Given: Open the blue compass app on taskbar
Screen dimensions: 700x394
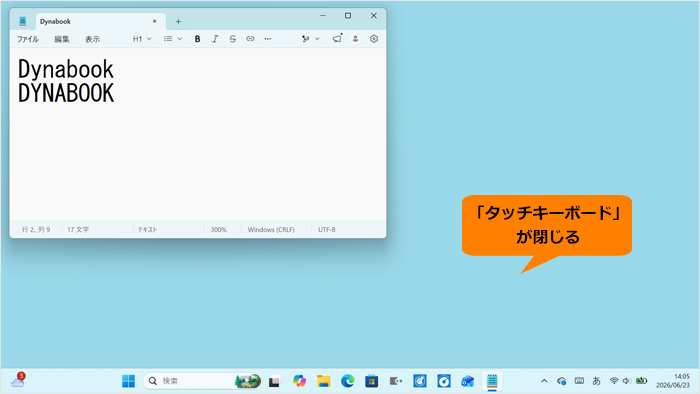Looking at the screenshot, I should 420,381.
